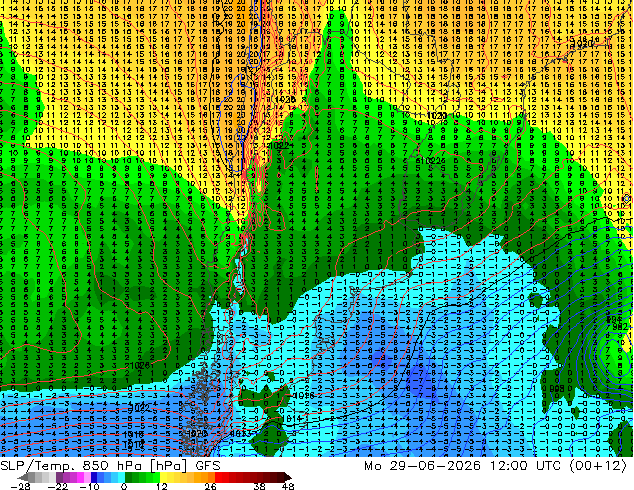Click the -28 value on the color scale
Screen dimensions: 634x490
(20, 486)
